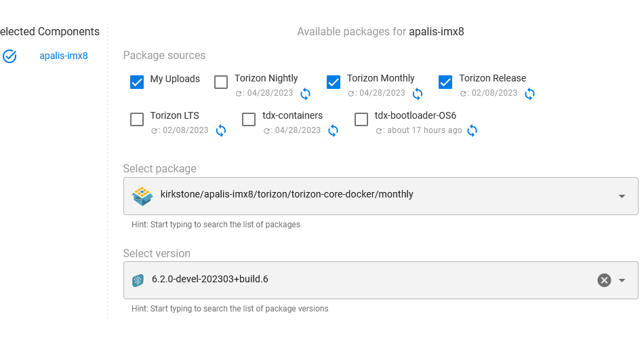Uncheck the Torizon Monthly source
This screenshot has height=342, width=644.
tap(334, 82)
